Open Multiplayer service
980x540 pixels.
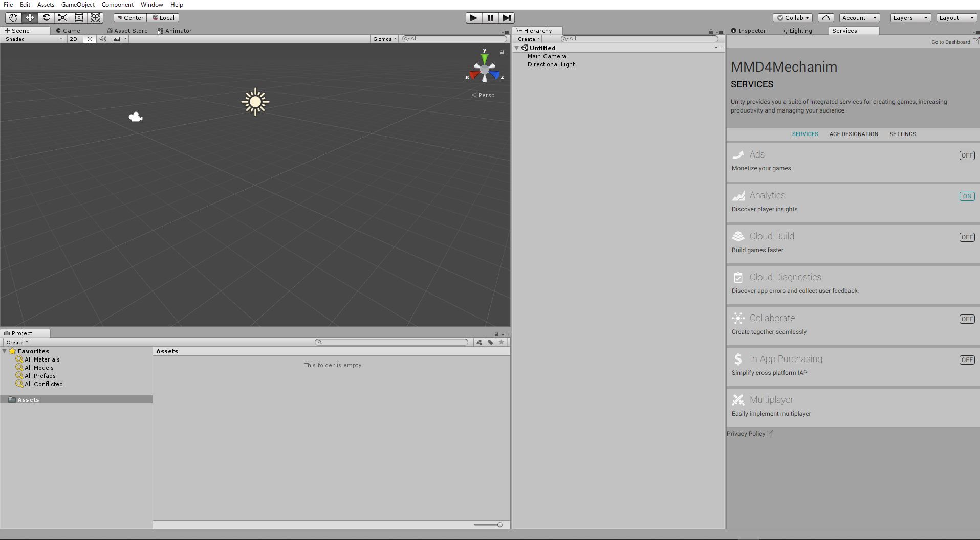pyautogui.click(x=853, y=407)
